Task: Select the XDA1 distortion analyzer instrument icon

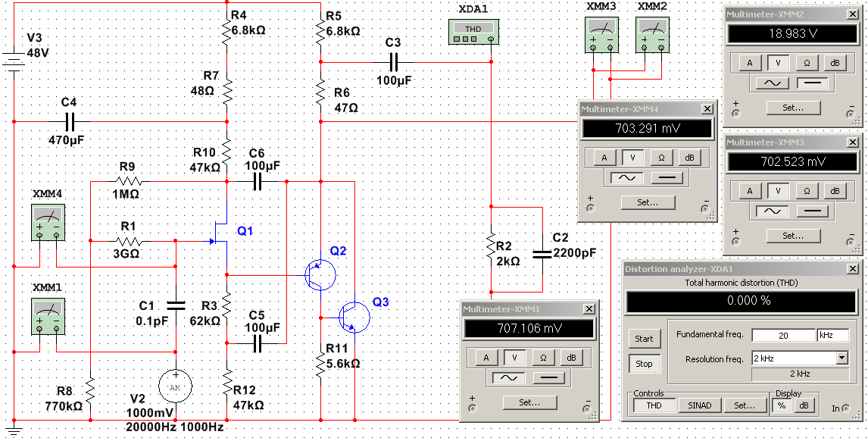Action: 473,32
